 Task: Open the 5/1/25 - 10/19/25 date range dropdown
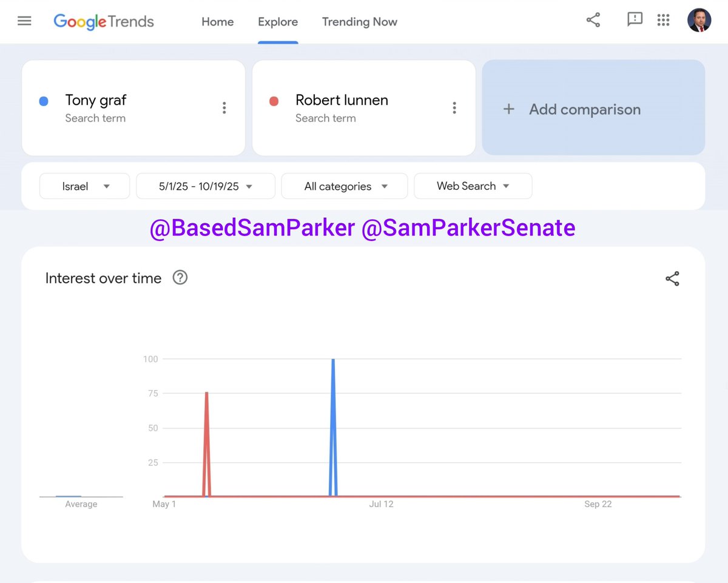coord(206,186)
